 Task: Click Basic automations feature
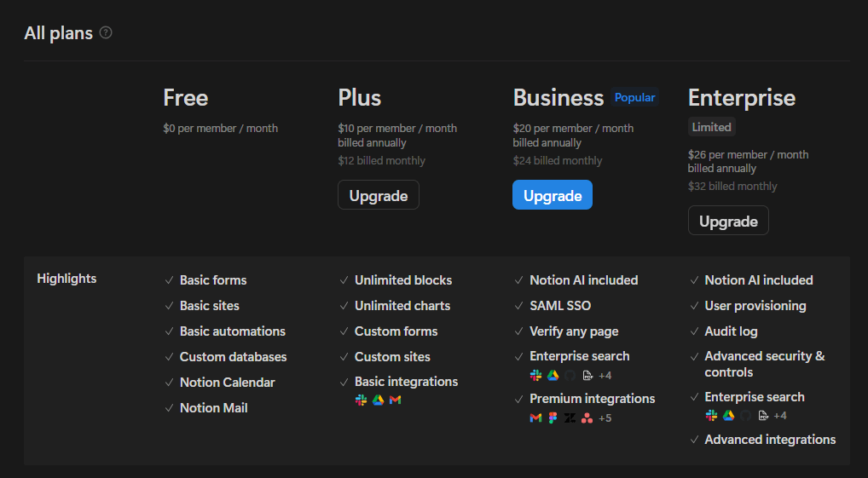pyautogui.click(x=233, y=331)
